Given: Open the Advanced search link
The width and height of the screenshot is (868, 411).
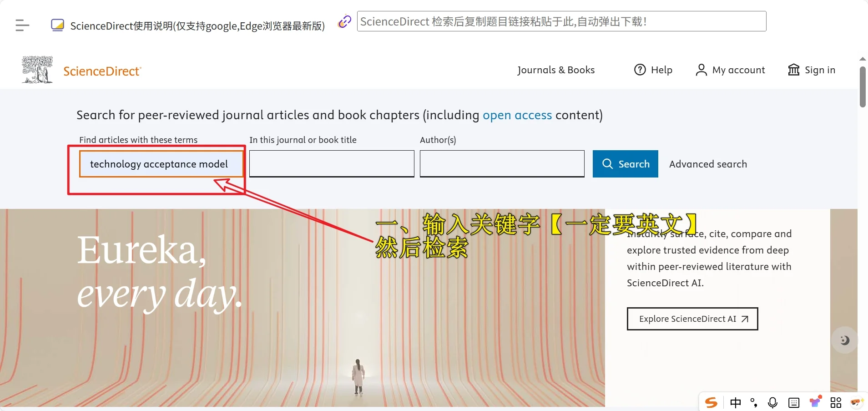Looking at the screenshot, I should [x=708, y=164].
